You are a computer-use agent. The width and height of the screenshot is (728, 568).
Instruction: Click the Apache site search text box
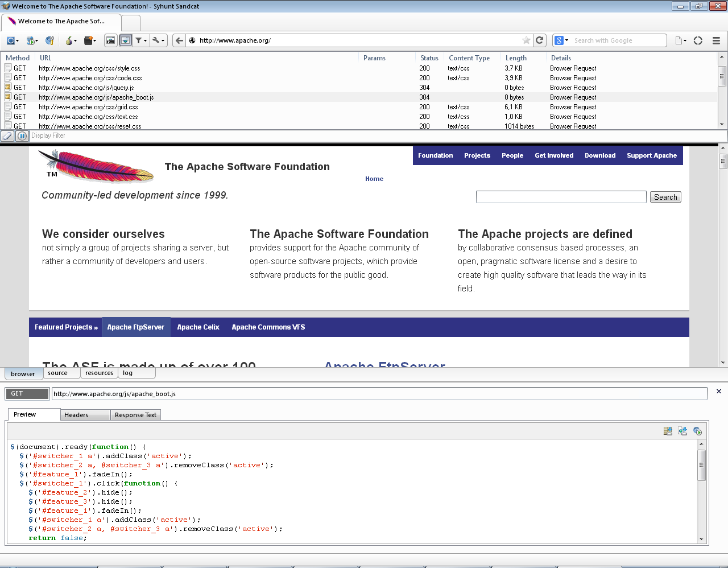[x=561, y=197]
